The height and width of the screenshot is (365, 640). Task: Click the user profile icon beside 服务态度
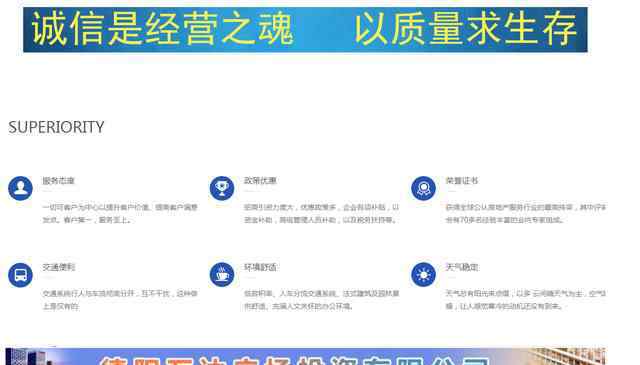[20, 188]
